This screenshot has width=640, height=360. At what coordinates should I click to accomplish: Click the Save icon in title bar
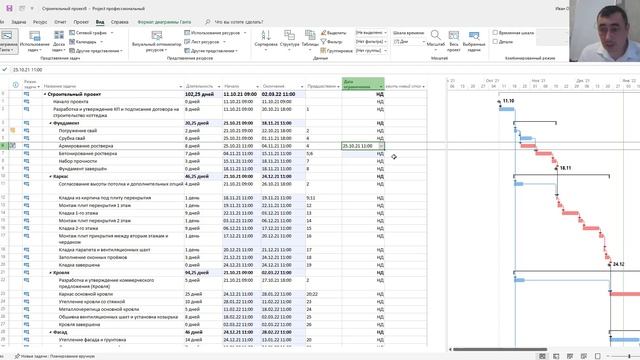[x=9, y=8]
